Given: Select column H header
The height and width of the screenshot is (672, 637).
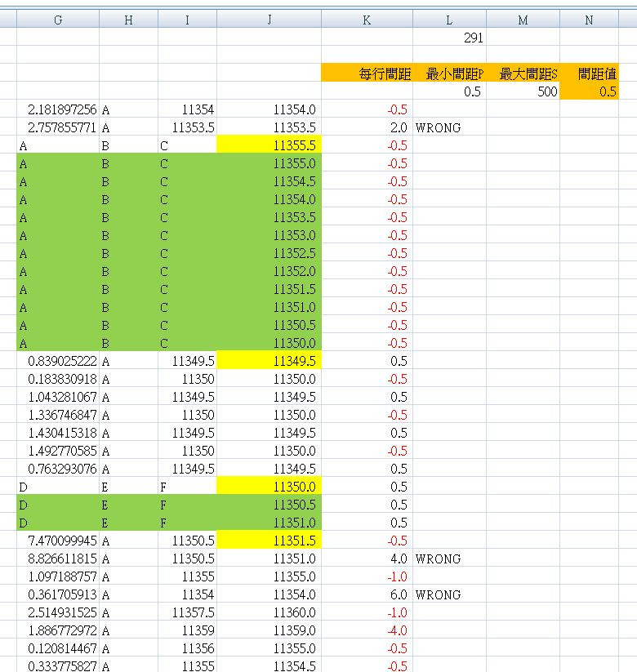Looking at the screenshot, I should pos(128,20).
